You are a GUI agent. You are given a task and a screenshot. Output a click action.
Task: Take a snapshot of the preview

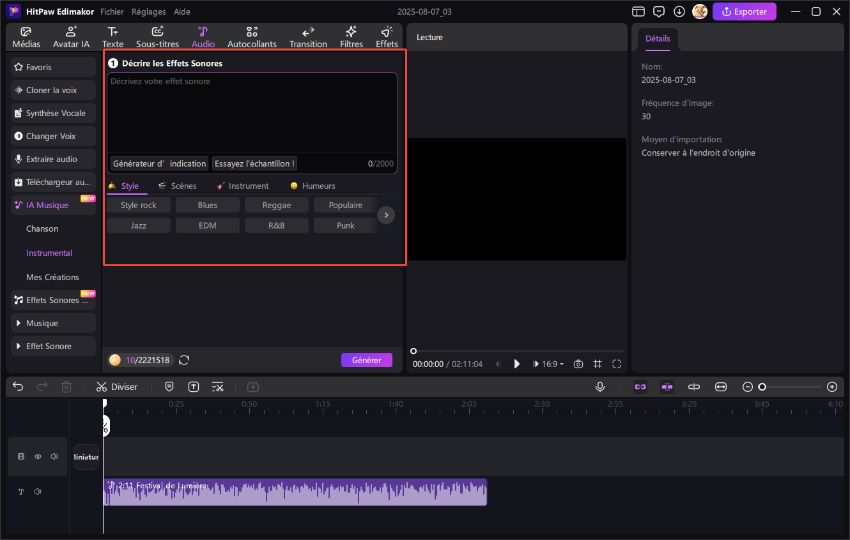pyautogui.click(x=578, y=364)
